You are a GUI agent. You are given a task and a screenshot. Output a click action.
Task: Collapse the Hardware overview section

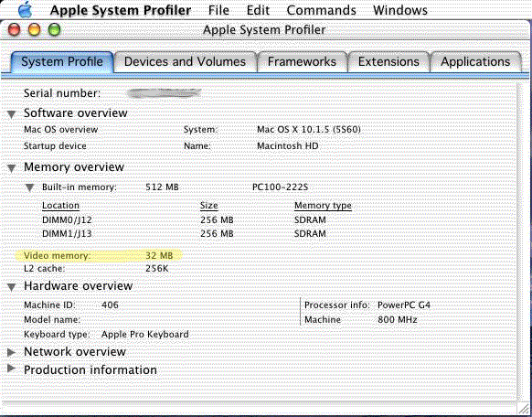pyautogui.click(x=12, y=287)
